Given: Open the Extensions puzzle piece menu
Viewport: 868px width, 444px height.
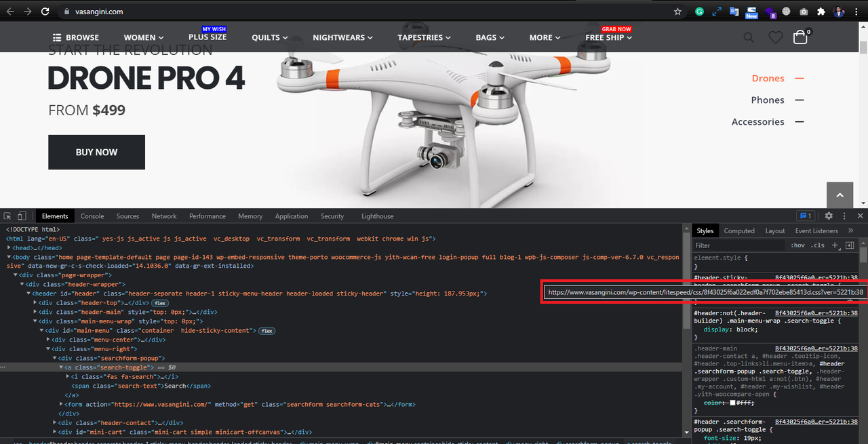Looking at the screenshot, I should tap(821, 12).
